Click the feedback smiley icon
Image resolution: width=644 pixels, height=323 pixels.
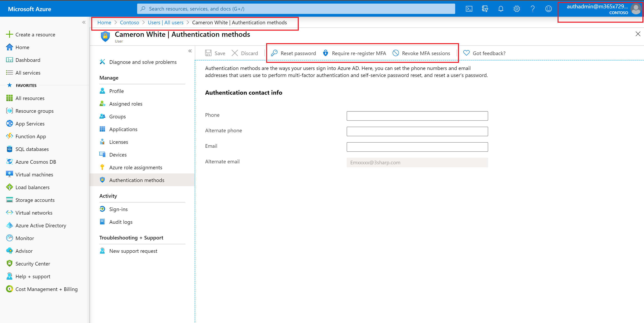548,9
